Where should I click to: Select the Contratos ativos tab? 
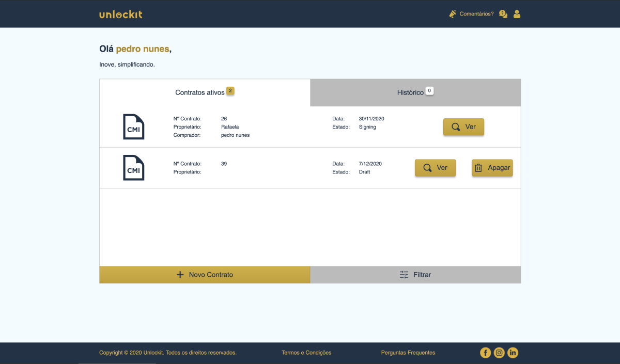[202, 92]
